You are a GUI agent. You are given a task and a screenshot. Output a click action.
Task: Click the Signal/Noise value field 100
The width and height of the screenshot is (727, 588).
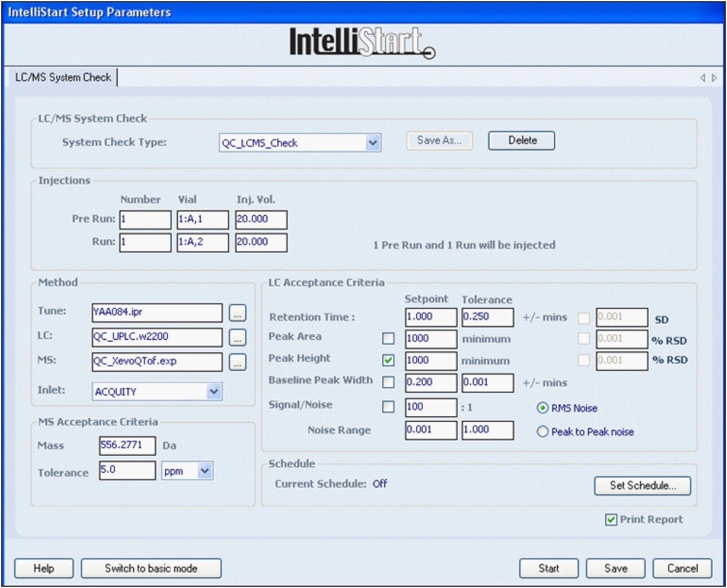[x=431, y=407]
